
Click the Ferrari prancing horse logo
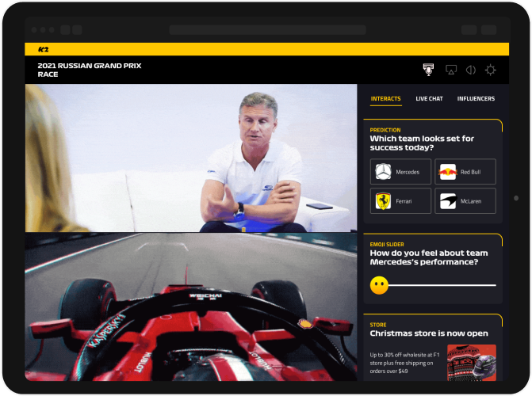383,201
